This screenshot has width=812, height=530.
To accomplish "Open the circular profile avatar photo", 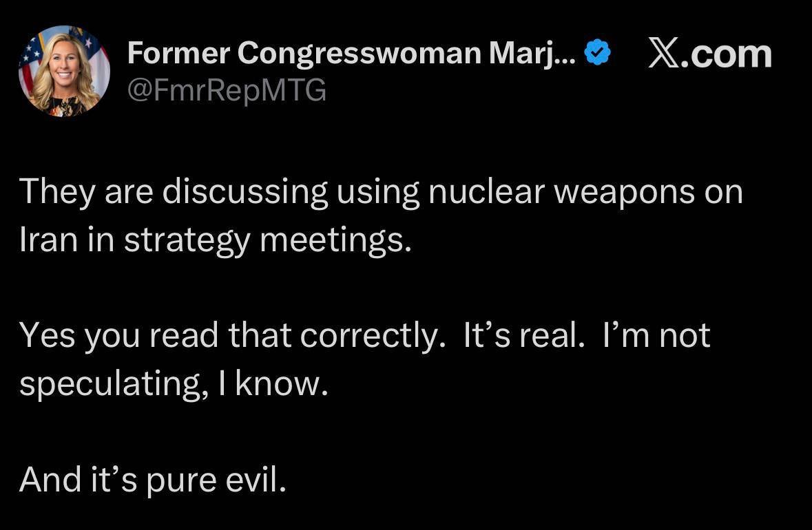I will point(64,70).
